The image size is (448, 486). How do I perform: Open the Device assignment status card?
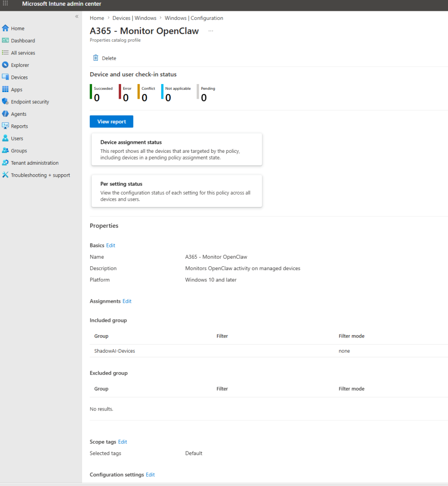tap(177, 150)
